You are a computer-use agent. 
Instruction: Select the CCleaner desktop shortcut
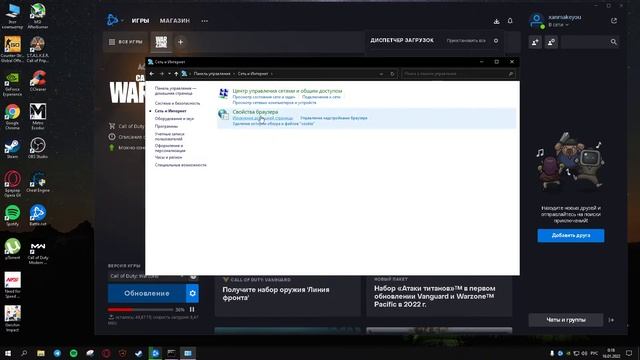tap(38, 81)
